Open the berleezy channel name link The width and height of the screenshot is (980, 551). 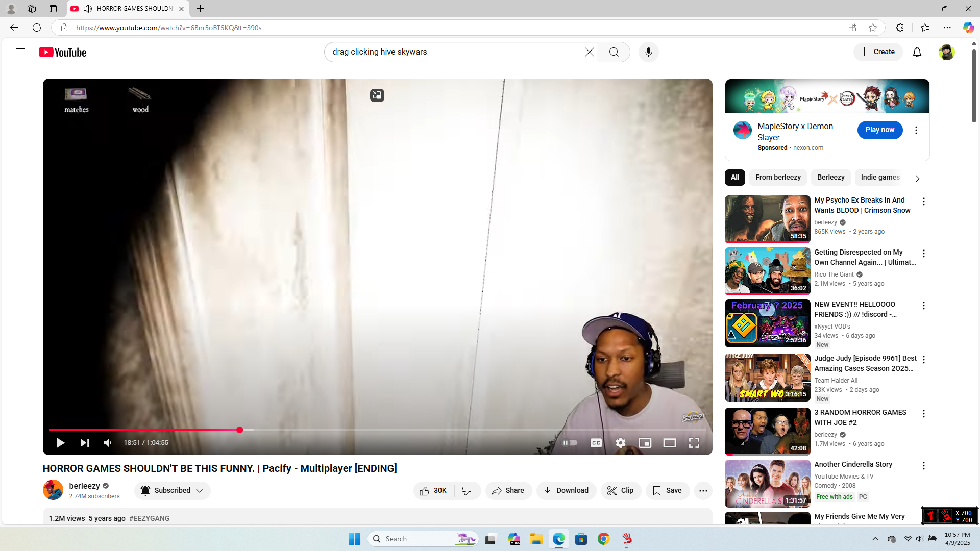(x=84, y=486)
